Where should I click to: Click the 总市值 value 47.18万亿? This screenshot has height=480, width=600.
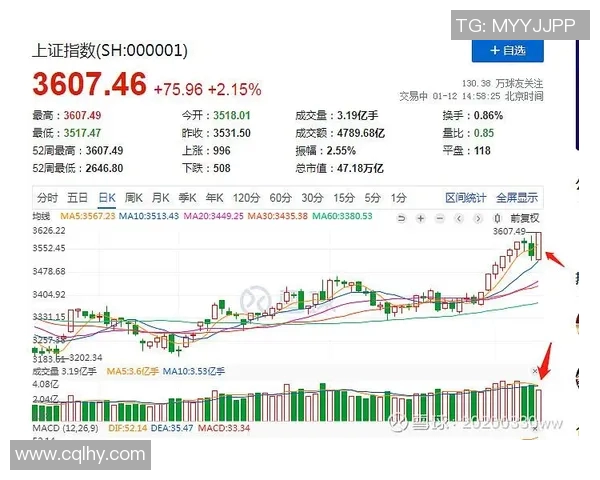point(360,168)
